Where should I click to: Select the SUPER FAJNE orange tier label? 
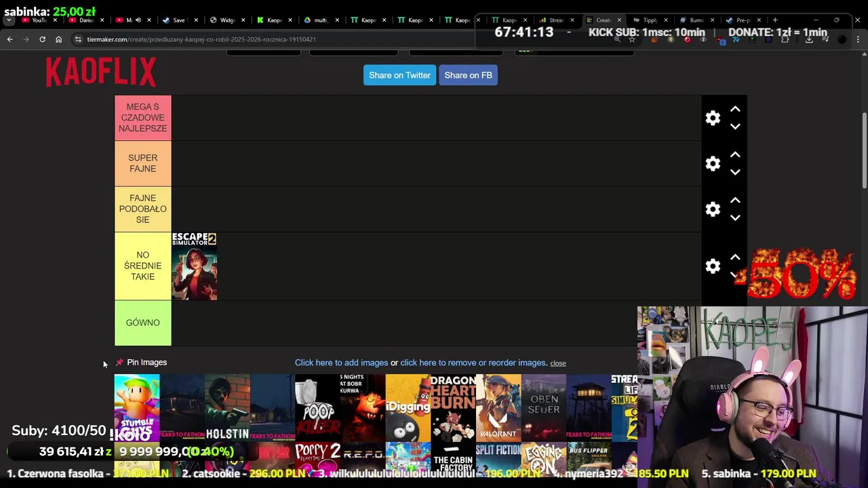[142, 163]
